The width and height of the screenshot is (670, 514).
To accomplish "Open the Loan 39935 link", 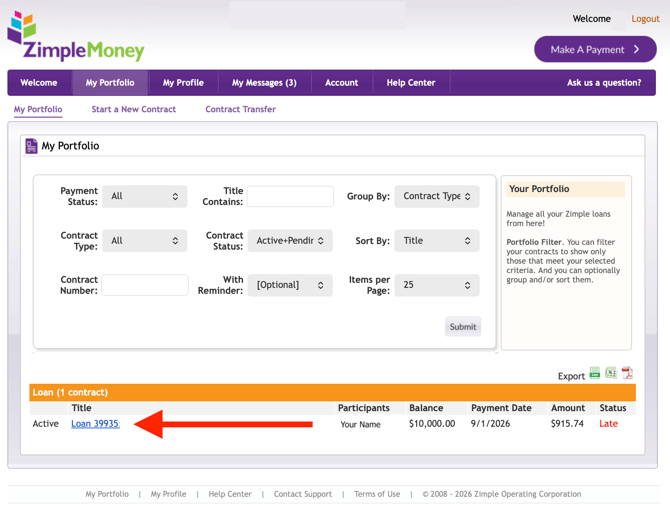I will pyautogui.click(x=95, y=423).
